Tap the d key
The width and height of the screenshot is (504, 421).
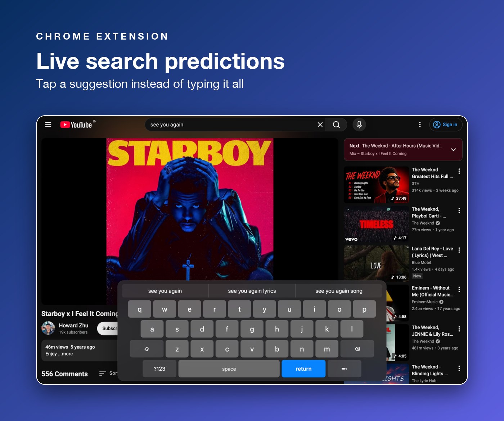[x=202, y=329]
